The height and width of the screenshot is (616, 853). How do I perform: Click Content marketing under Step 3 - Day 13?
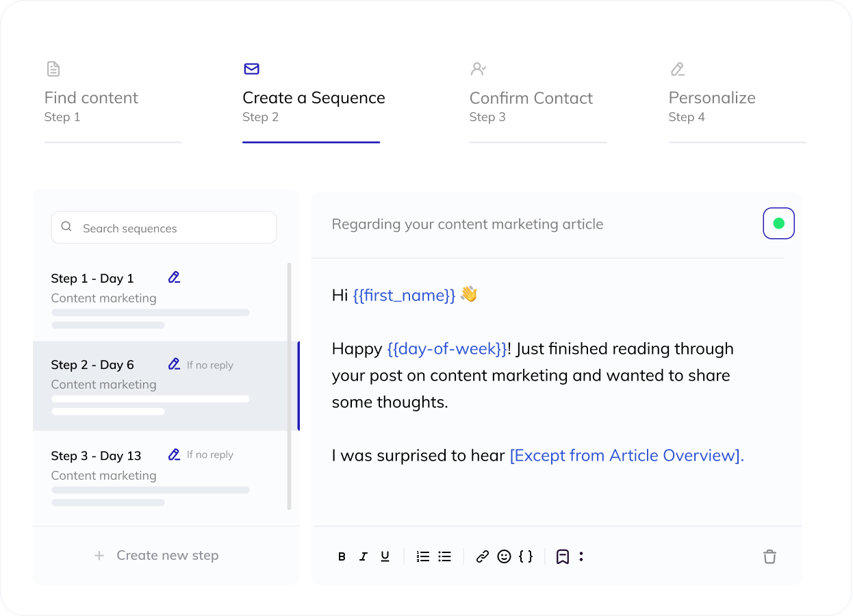104,476
